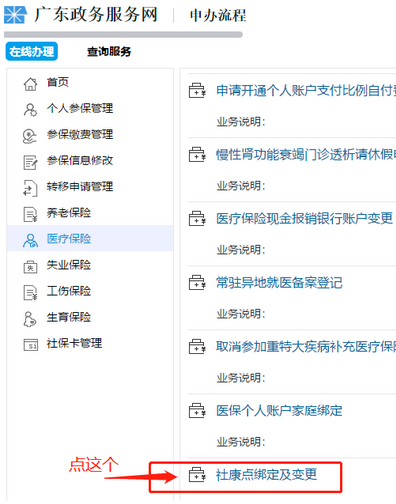Switch to the 查询服务 tab

(109, 52)
